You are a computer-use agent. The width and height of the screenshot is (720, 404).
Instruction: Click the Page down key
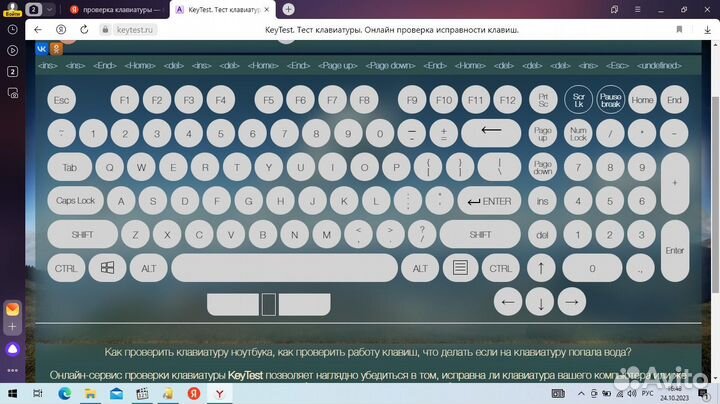click(x=543, y=167)
